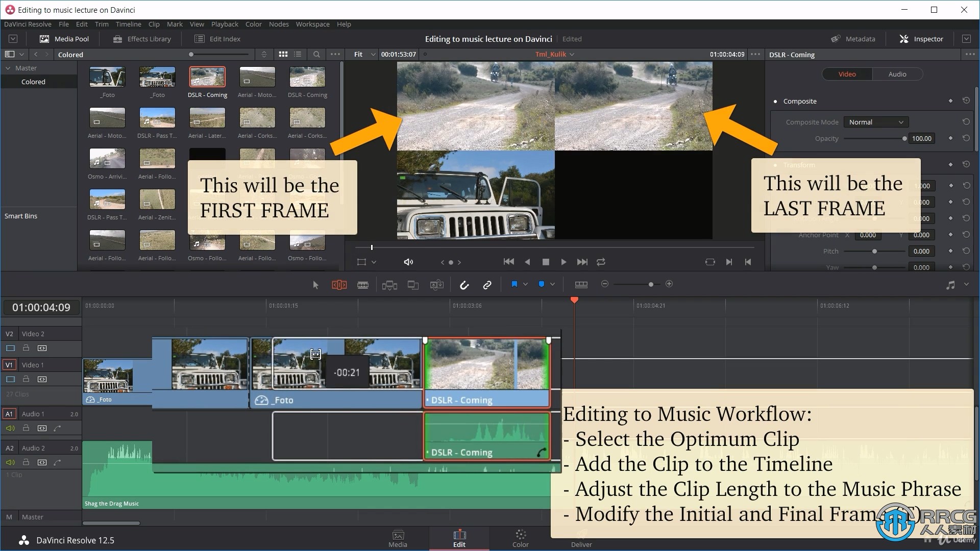Open the Media Pool panel
Screen dimensions: 980x551
[64, 39]
